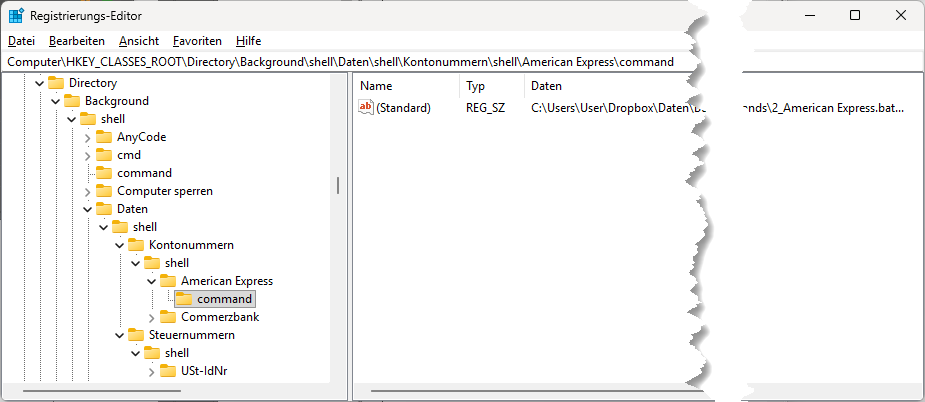Collapse the Daten tree node
This screenshot has width=925, height=402.
(88, 209)
